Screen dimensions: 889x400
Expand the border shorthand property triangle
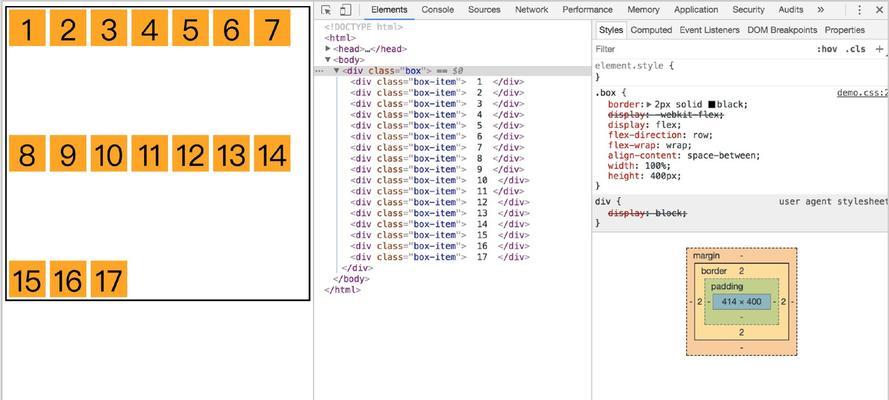click(x=649, y=104)
